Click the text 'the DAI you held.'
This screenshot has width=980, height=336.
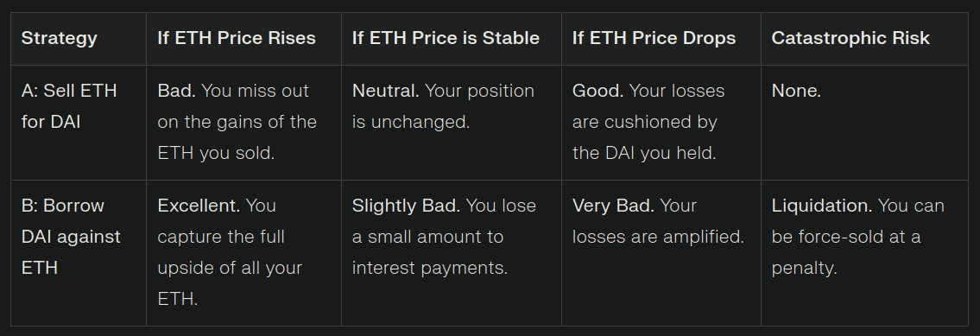pos(644,153)
